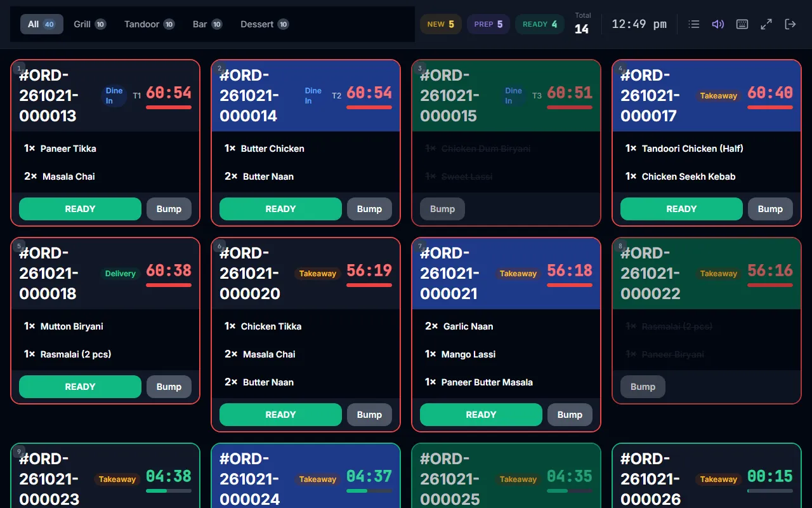The height and width of the screenshot is (508, 812).
Task: Click the Mutton Biryani item
Action: click(x=105, y=326)
